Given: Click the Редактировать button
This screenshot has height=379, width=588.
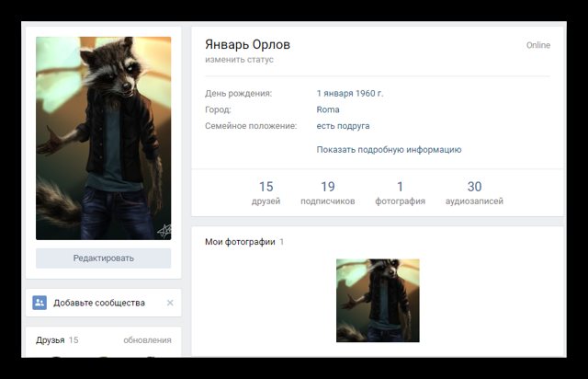Looking at the screenshot, I should (x=104, y=258).
